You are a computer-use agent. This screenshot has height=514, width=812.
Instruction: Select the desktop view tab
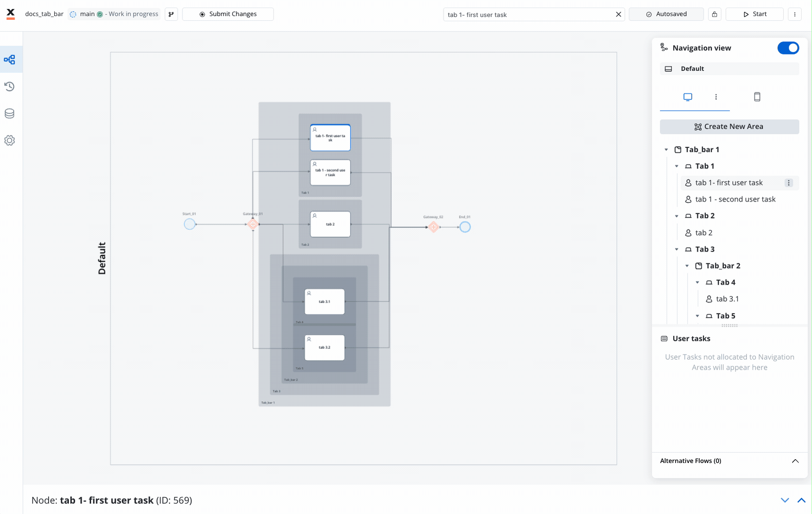[x=688, y=97]
